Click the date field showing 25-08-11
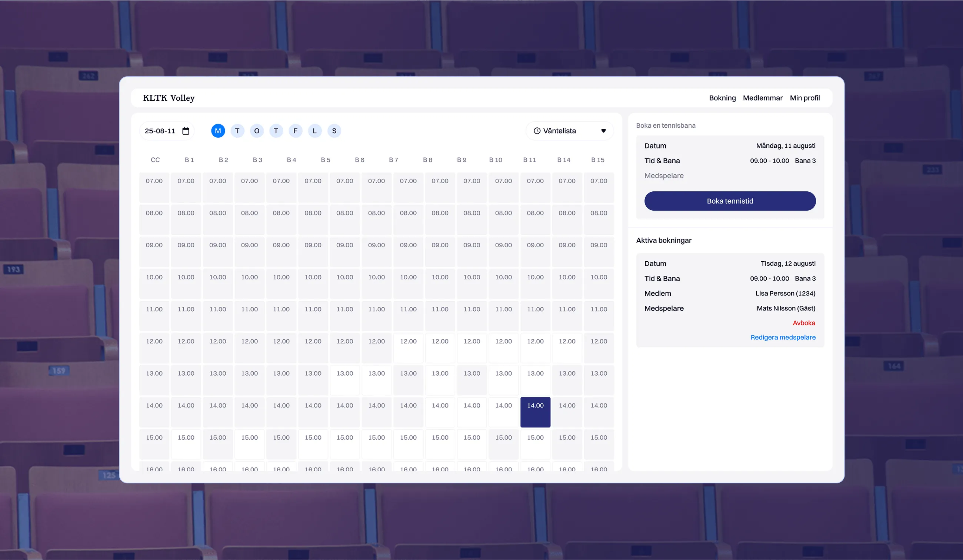The width and height of the screenshot is (963, 560). (x=160, y=131)
